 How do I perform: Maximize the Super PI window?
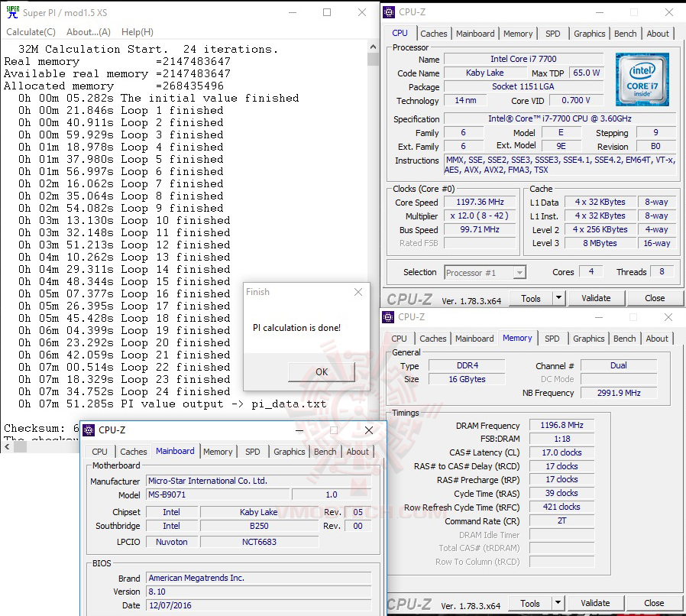327,12
